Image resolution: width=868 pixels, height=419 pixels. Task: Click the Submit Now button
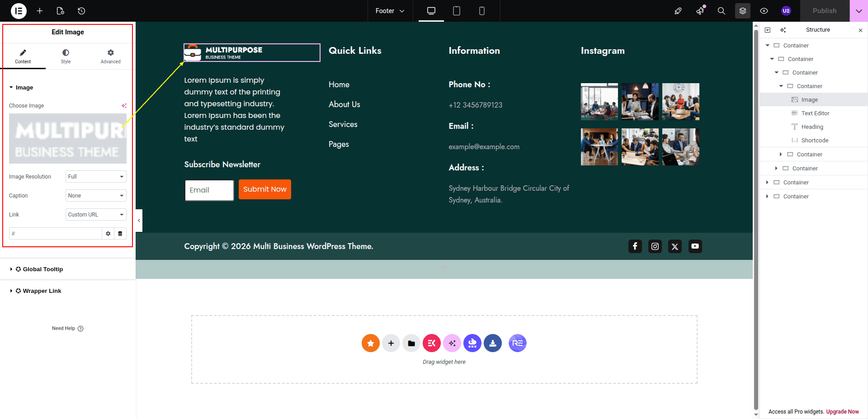[265, 189]
